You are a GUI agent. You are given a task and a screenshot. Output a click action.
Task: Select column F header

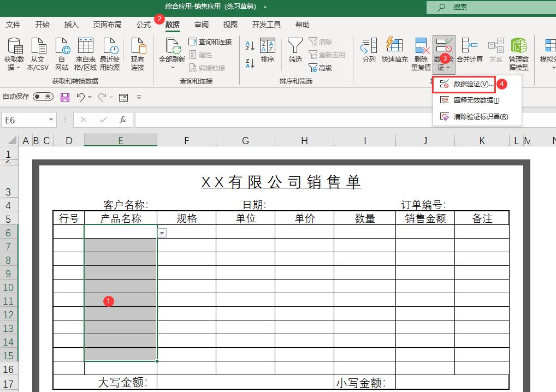pos(186,140)
